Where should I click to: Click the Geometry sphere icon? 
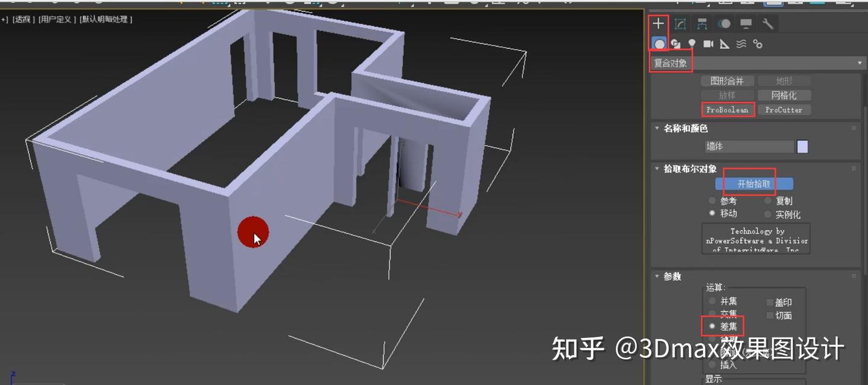tap(659, 43)
